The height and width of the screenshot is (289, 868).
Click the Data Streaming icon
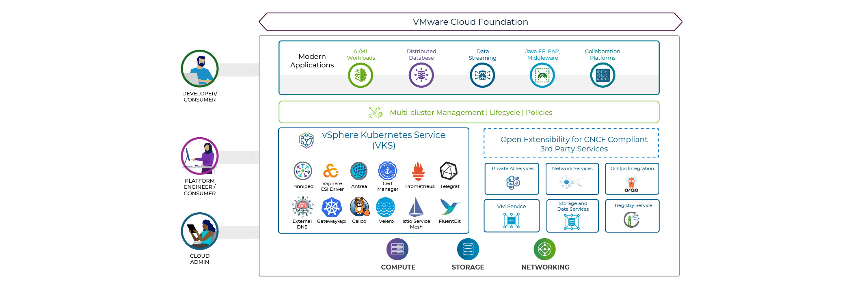pyautogui.click(x=482, y=75)
